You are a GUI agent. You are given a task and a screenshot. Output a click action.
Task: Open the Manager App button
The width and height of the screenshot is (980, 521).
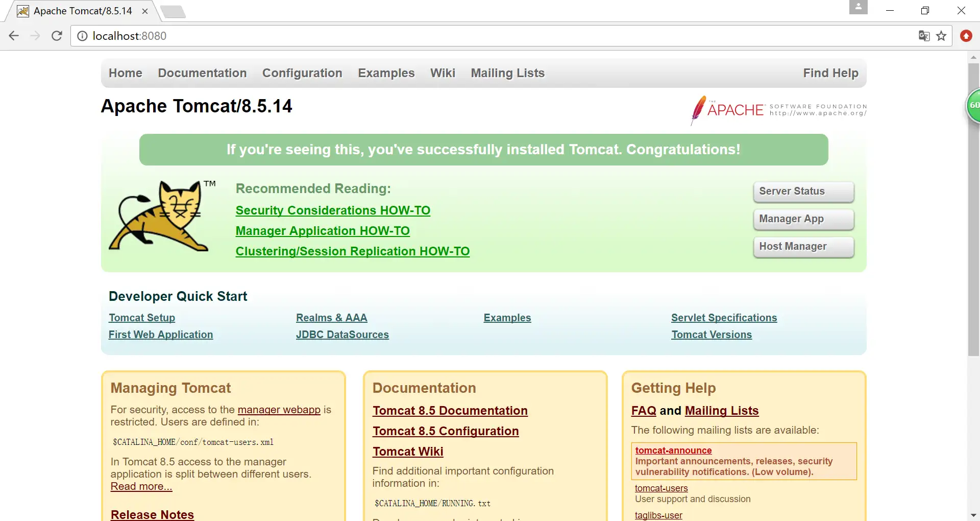[x=802, y=219]
